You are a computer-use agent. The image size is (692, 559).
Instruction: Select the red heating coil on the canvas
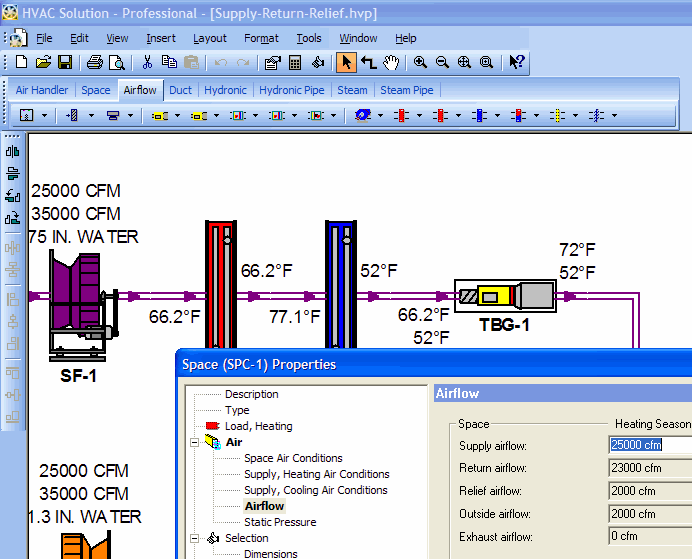point(221,285)
